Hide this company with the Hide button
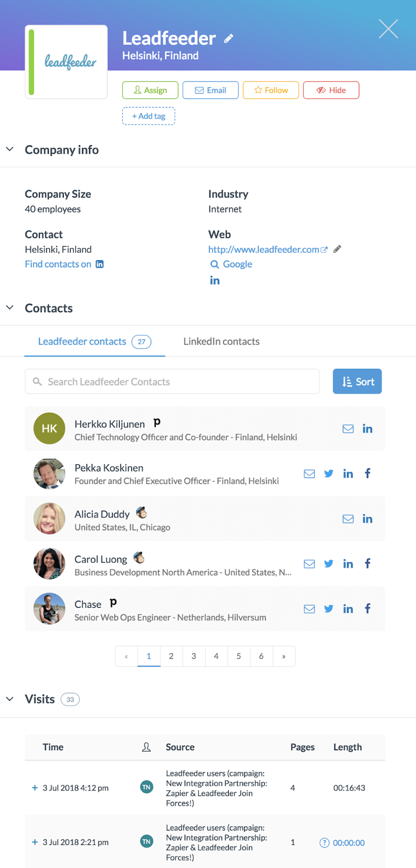 pyautogui.click(x=331, y=90)
